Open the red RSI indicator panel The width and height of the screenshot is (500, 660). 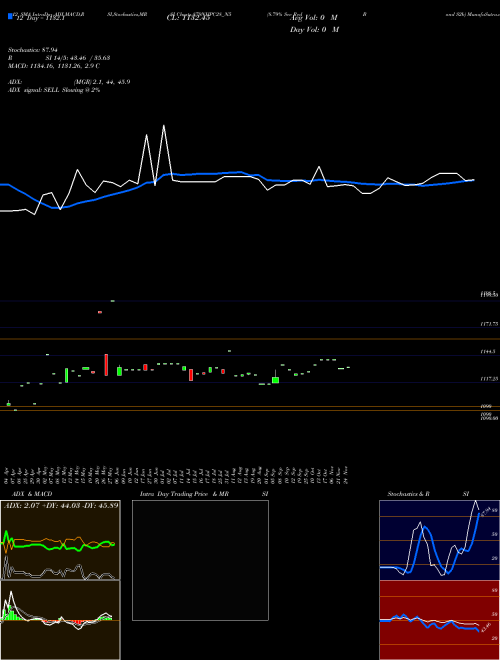point(439,620)
